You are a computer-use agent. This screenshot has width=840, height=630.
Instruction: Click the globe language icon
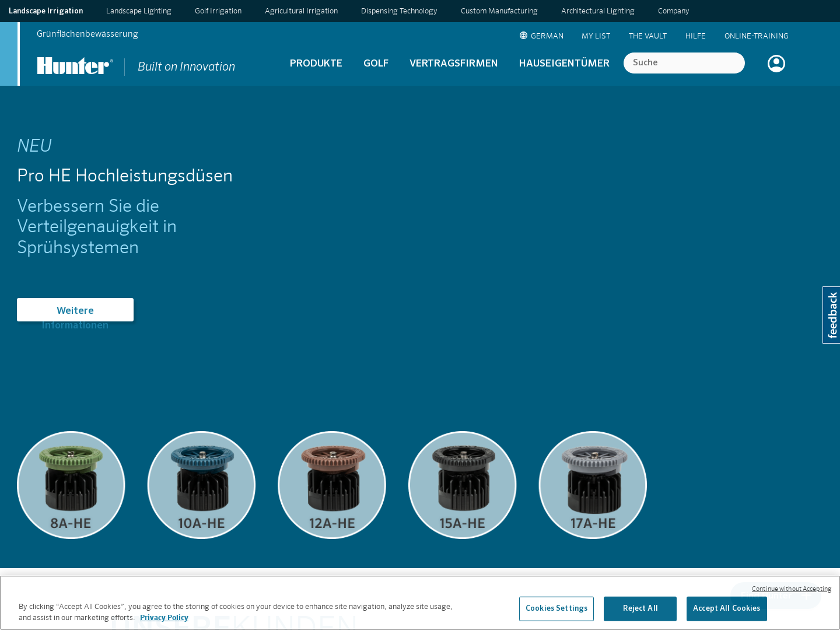point(523,36)
